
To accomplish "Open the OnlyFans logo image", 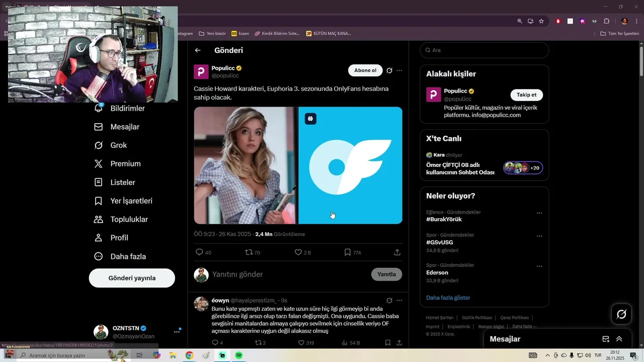I will click(x=350, y=165).
